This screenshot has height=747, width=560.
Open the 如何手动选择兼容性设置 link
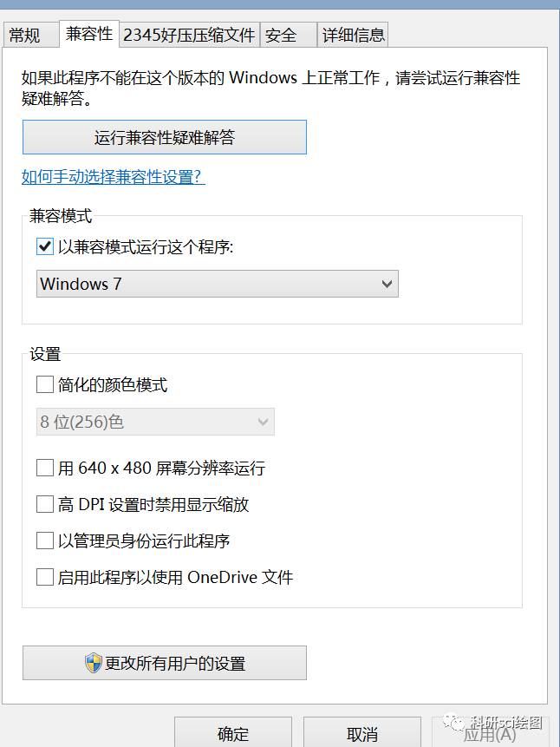(x=113, y=177)
